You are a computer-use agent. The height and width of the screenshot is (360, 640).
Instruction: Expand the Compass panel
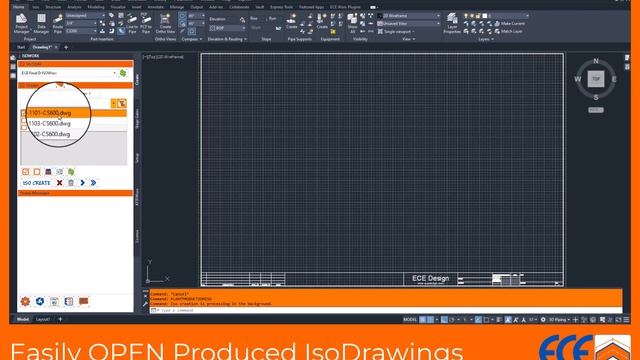click(191, 39)
